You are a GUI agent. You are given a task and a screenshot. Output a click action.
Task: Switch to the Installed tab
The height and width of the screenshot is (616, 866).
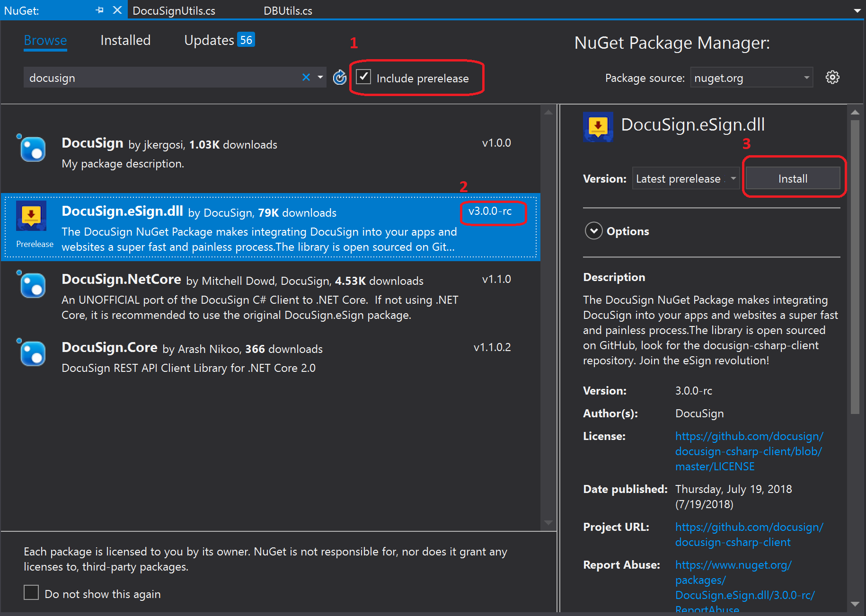tap(124, 40)
